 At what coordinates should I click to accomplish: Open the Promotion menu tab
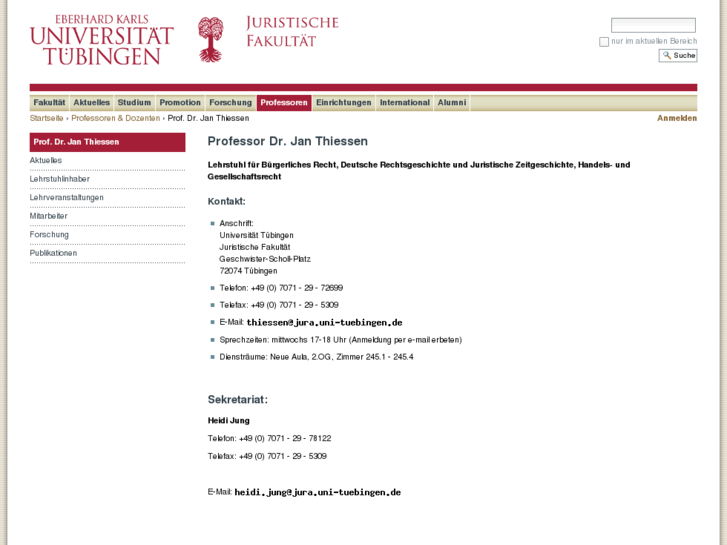[x=180, y=103]
